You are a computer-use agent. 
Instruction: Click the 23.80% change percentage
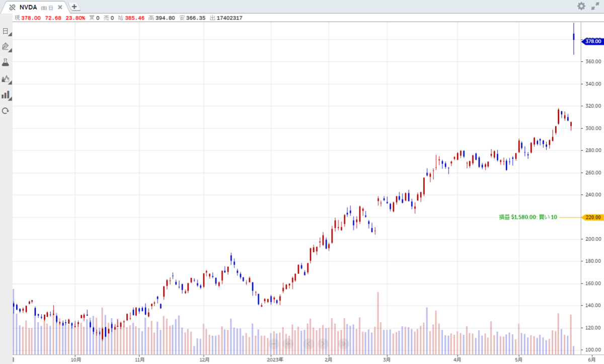pos(75,18)
